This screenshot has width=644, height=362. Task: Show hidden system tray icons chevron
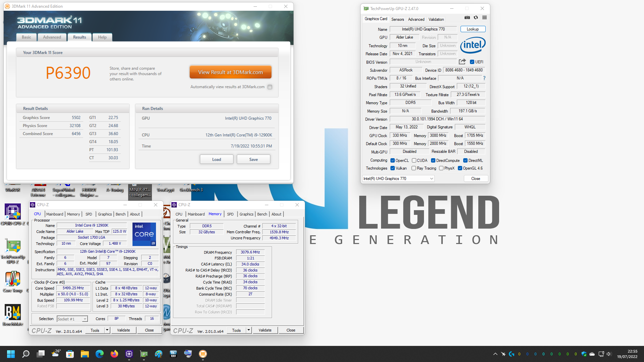495,354
